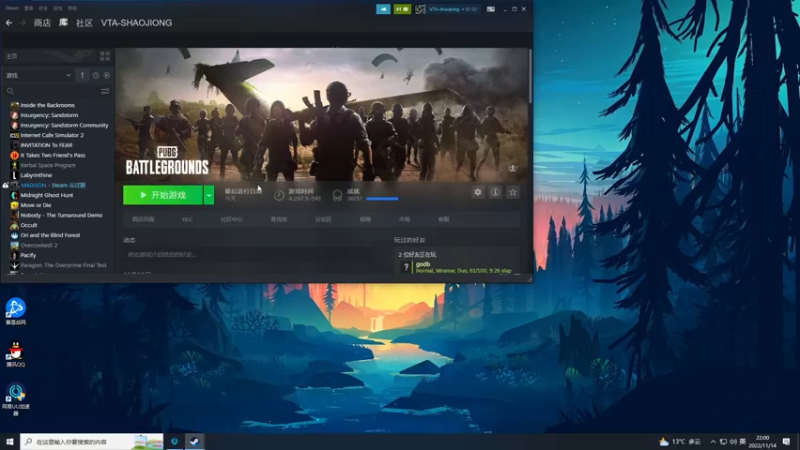Open PUBG store page link
This screenshot has width=800, height=450.
tap(143, 219)
